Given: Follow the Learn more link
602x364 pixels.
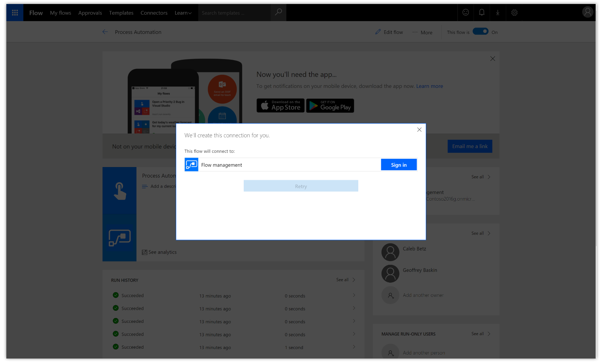Looking at the screenshot, I should click(430, 86).
